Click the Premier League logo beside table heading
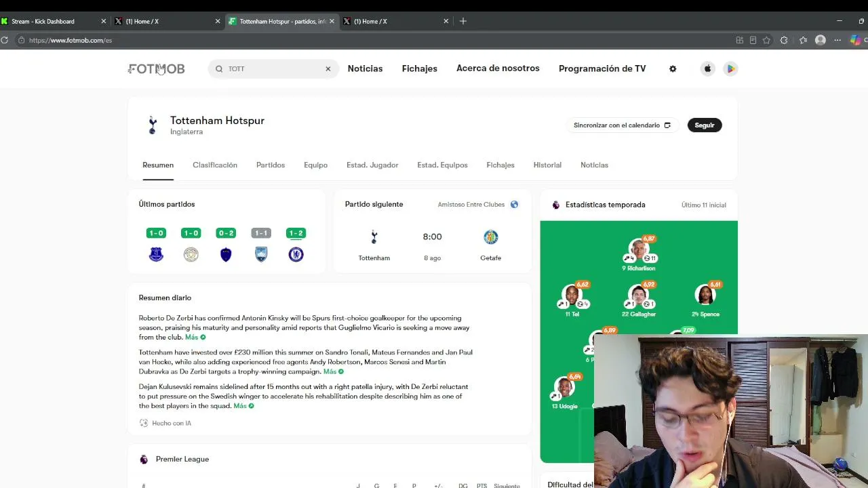 144,460
